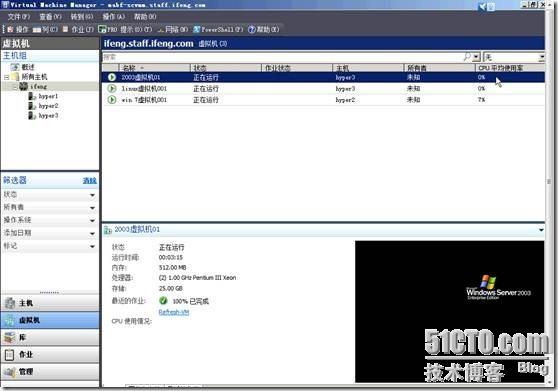558x391 pixels.
Task: Sort by the CPU 平均使用率 column header
Action: coord(510,68)
